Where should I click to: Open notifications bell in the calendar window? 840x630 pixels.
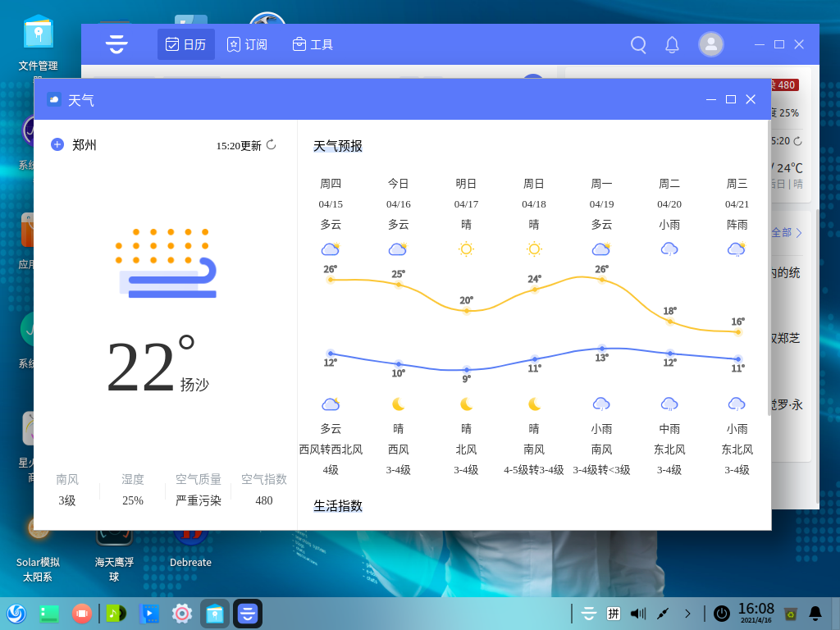pos(672,44)
